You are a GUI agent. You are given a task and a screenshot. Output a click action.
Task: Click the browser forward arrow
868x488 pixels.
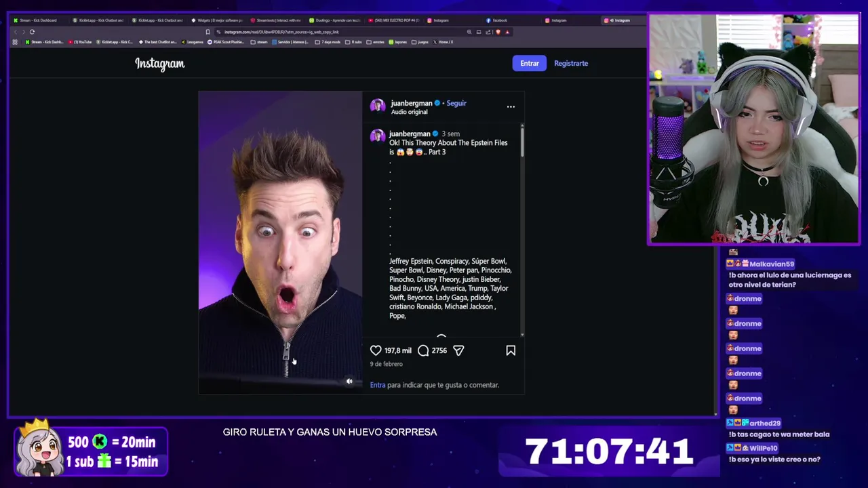pyautogui.click(x=23, y=32)
